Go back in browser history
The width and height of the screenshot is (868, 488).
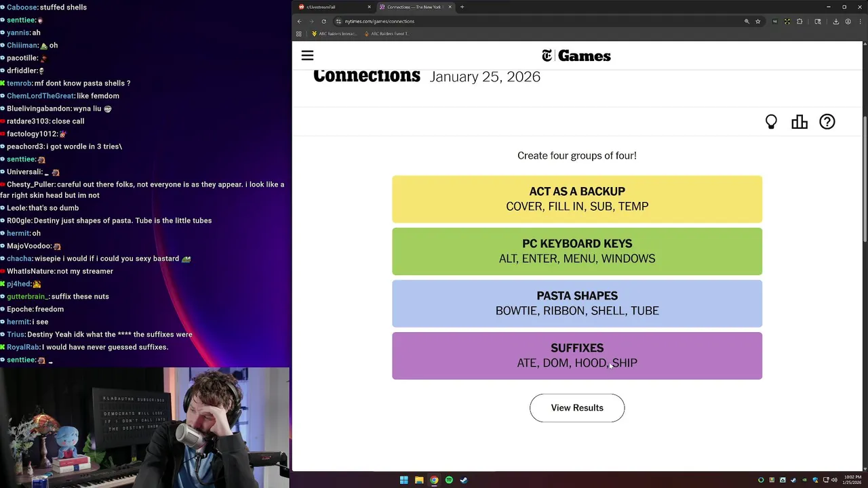[x=299, y=21]
